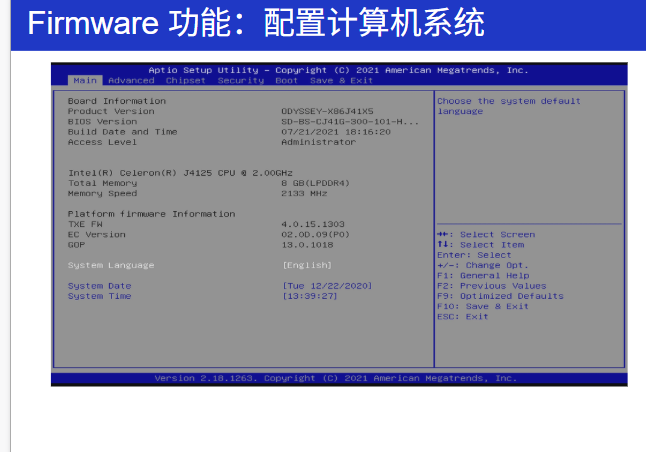Click the Access Level label
Screen dimensions: 646x452
(102, 142)
